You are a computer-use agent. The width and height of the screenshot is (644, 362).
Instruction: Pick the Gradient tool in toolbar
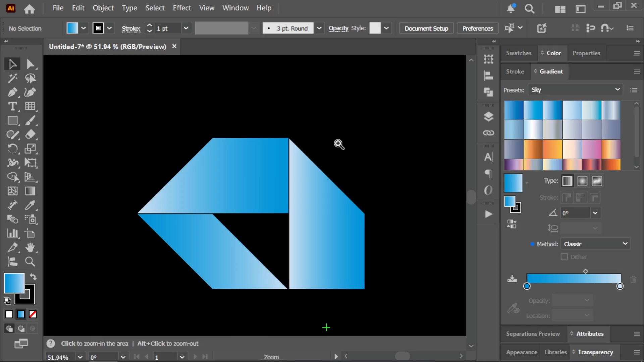coord(30,191)
